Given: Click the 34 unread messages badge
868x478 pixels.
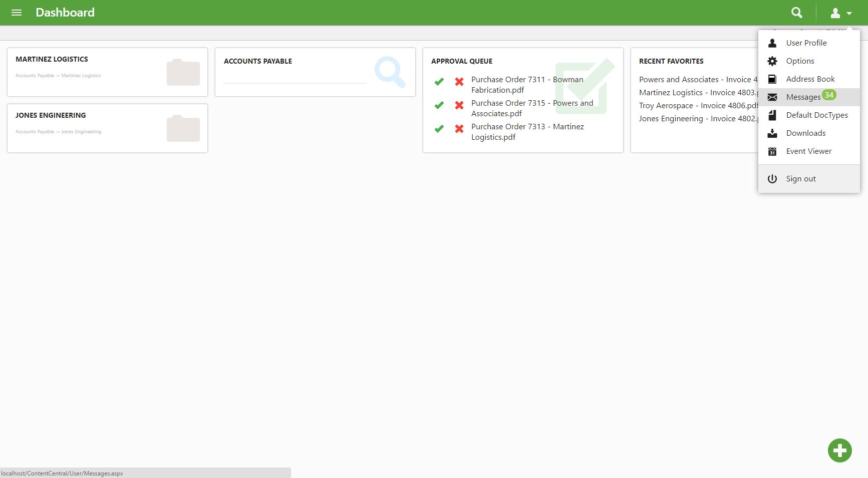Looking at the screenshot, I should pos(829,95).
